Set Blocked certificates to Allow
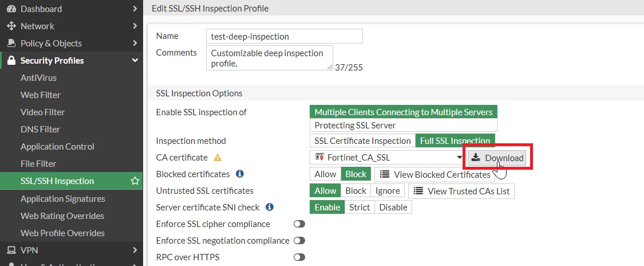Image resolution: width=644 pixels, height=266 pixels. tap(325, 174)
